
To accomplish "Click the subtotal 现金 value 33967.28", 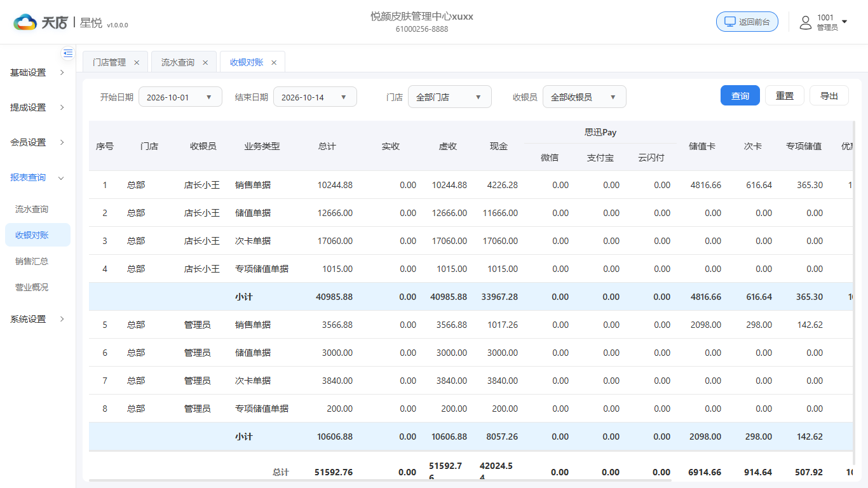I will click(499, 297).
